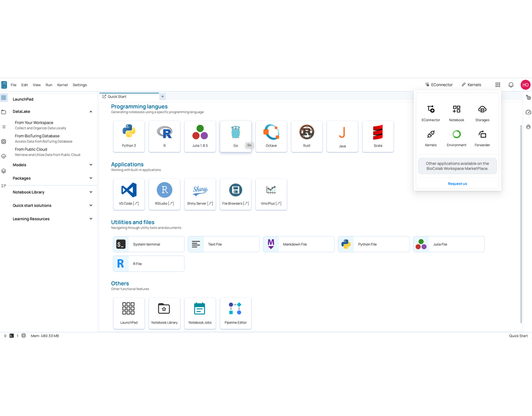Collapse the DataLake section
The height and width of the screenshot is (416, 532).
90,111
